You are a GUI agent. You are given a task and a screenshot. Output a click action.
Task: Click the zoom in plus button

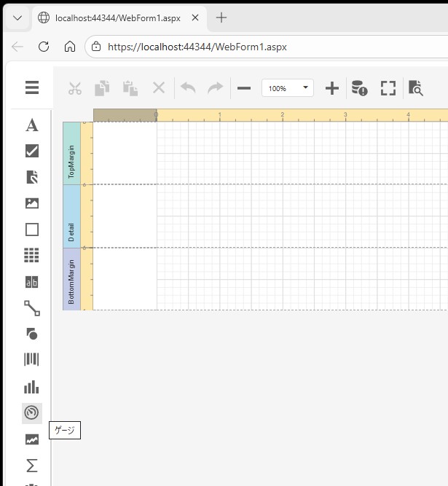pyautogui.click(x=331, y=88)
